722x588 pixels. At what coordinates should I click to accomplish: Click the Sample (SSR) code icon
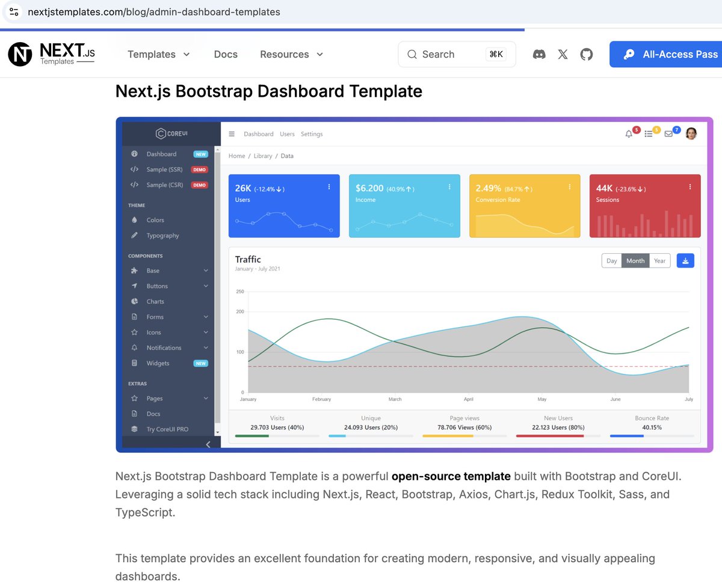[134, 170]
